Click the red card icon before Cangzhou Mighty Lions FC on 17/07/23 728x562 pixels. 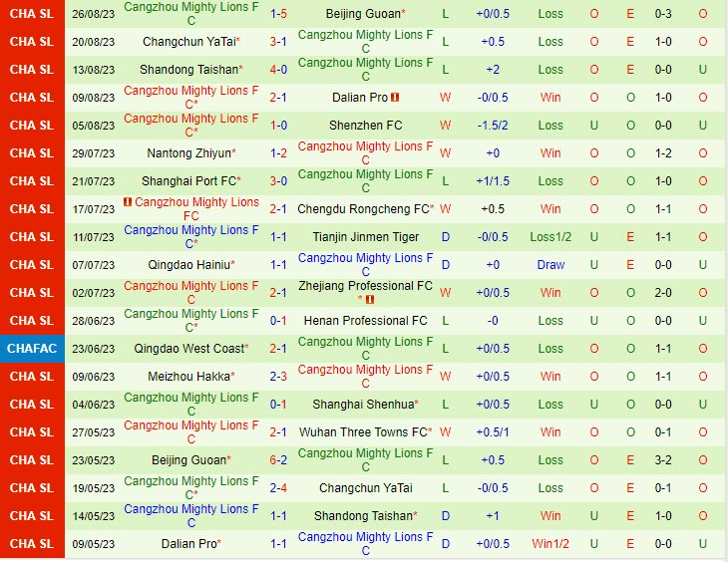[128, 202]
